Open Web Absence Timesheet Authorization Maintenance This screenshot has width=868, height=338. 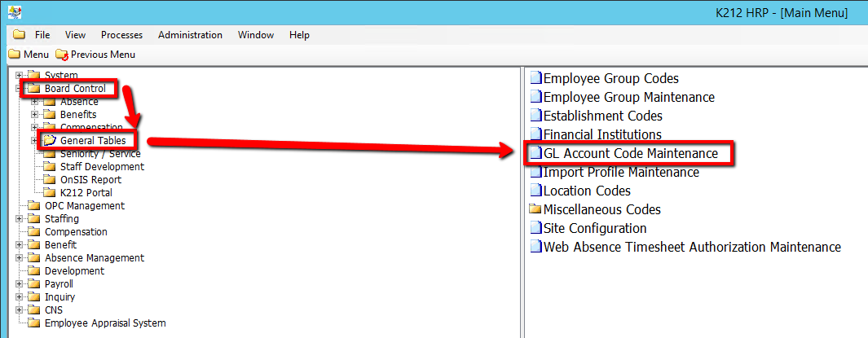click(691, 247)
